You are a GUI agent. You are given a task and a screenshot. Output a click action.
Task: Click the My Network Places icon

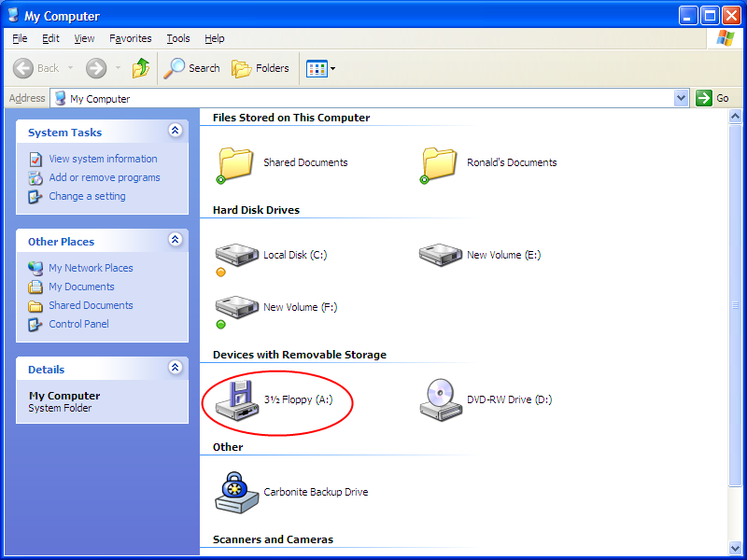35,268
